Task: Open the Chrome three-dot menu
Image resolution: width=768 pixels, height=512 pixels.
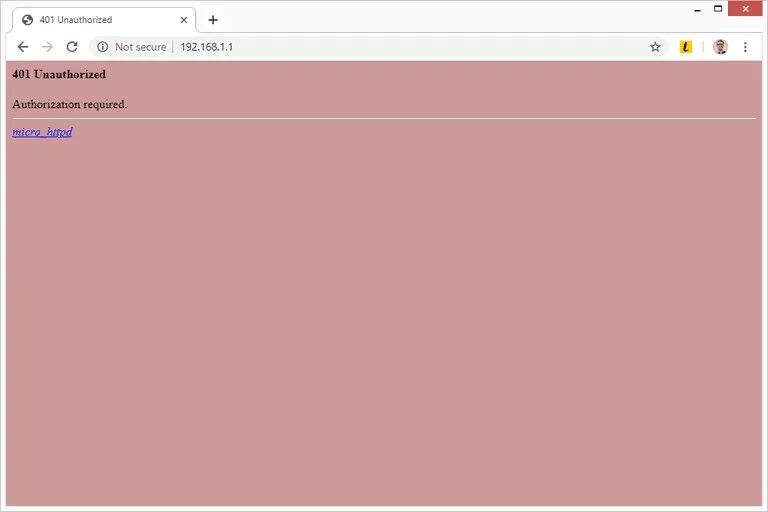Action: [745, 47]
